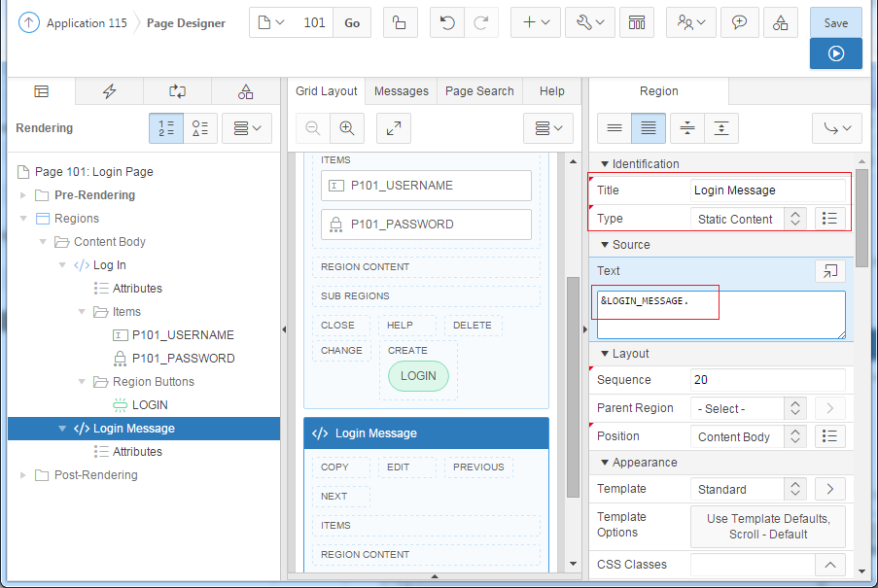The width and height of the screenshot is (878, 588).
Task: Click the page lock icon
Action: coord(400,23)
